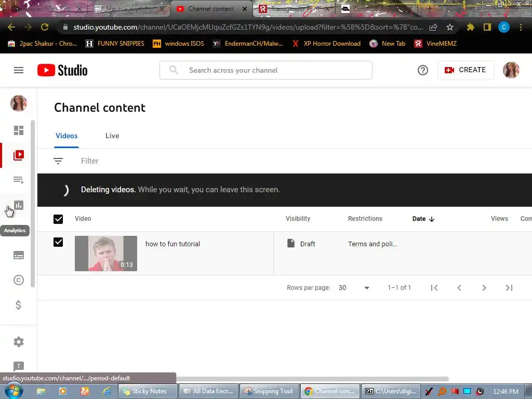
Task: Open Settings gear in the sidebar
Action: (19, 342)
